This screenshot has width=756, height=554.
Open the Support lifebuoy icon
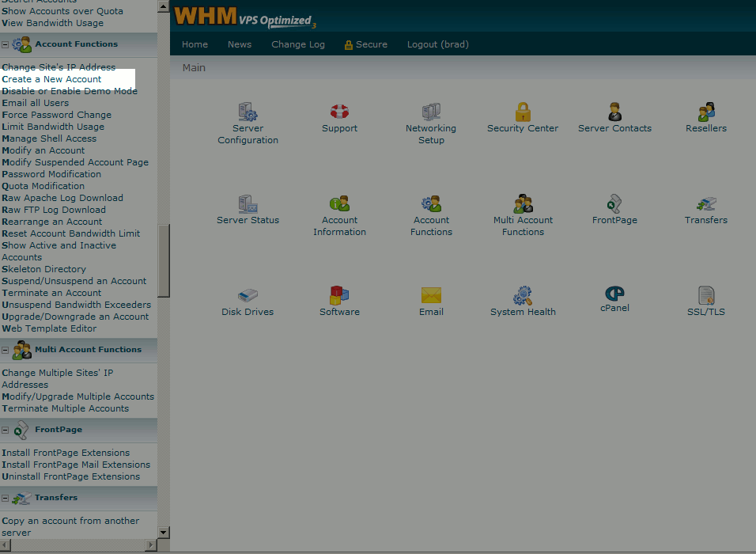coord(339,112)
